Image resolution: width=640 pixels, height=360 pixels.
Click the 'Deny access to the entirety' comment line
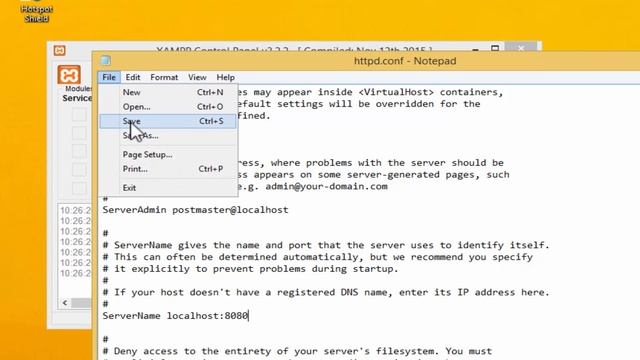pyautogui.click(x=297, y=351)
